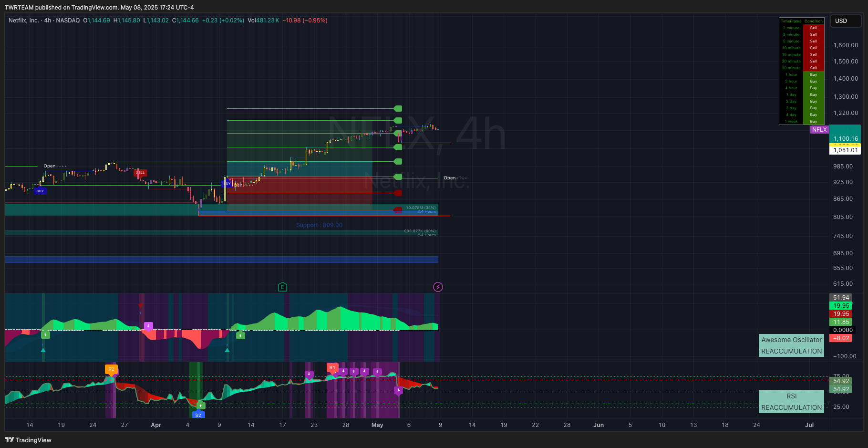Image resolution: width=868 pixels, height=448 pixels.
Task: Click the red R1 marker on RSI
Action: coord(332,368)
